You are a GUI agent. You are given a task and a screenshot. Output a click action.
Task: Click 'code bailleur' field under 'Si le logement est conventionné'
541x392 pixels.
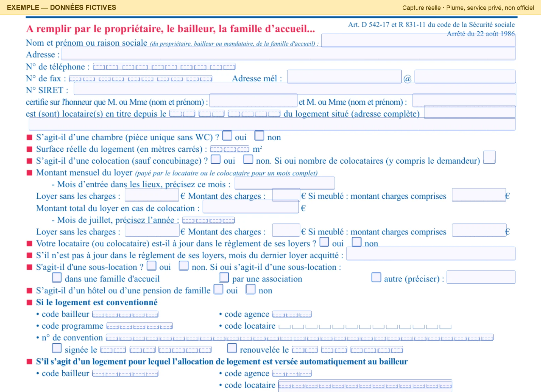(x=125, y=314)
